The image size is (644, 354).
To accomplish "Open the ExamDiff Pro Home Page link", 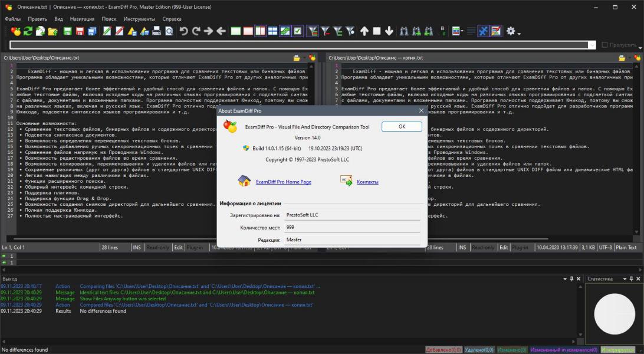I will (284, 182).
